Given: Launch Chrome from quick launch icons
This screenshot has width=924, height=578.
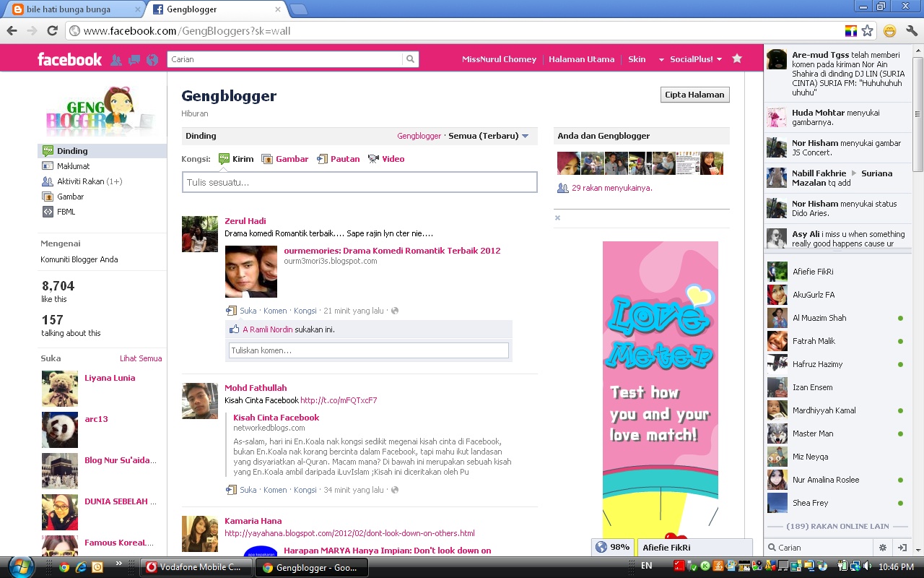Looking at the screenshot, I should 64,567.
